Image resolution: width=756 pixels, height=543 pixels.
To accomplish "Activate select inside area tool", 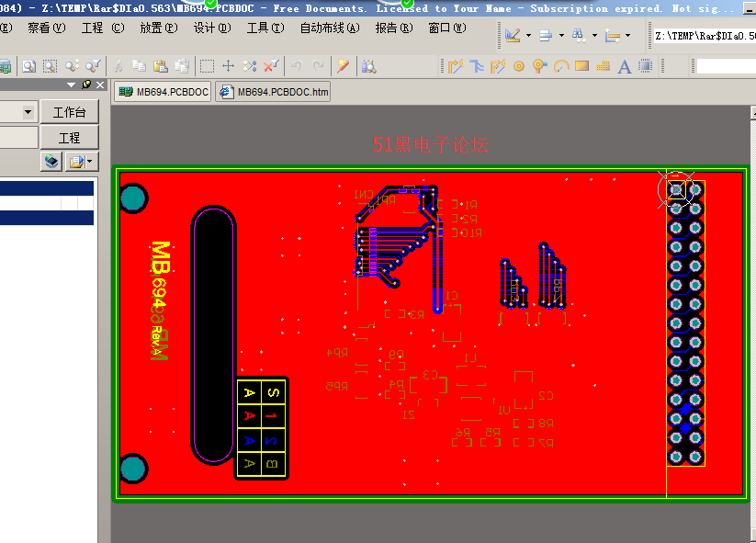I will click(x=207, y=66).
